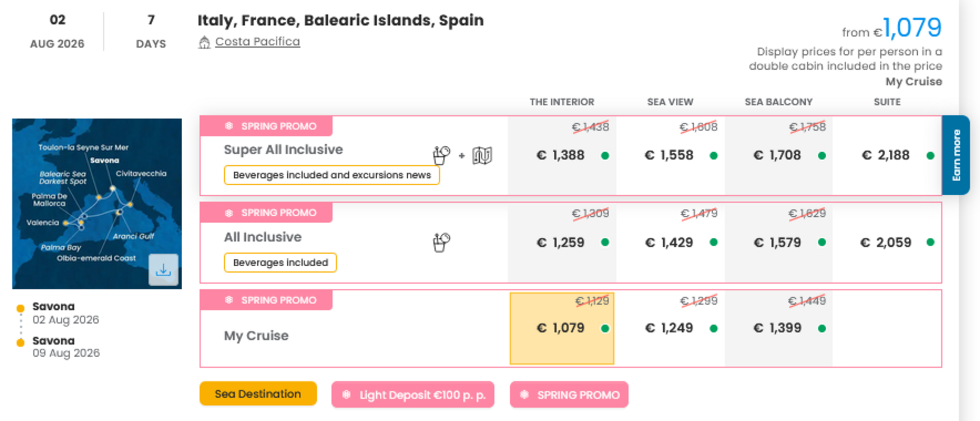The width and height of the screenshot is (980, 421).
Task: Click the snowflake icon on bottom Spring Promo badge
Action: pyautogui.click(x=524, y=395)
